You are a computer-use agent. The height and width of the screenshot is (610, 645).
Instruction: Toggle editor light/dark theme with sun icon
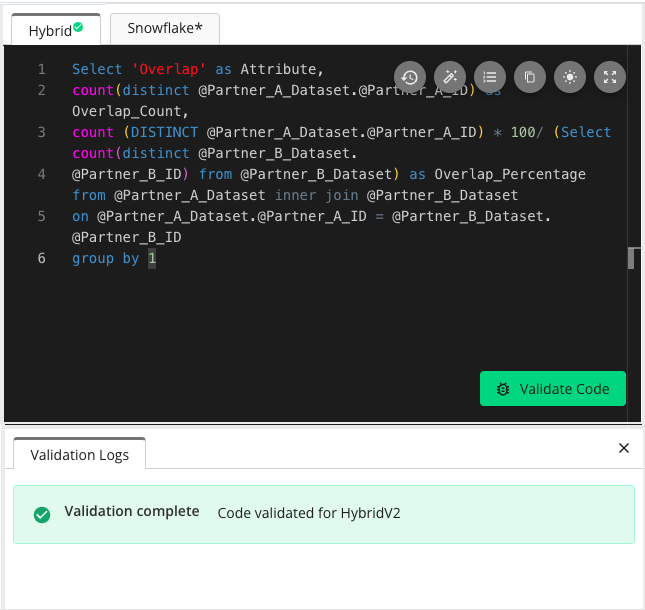tap(570, 77)
